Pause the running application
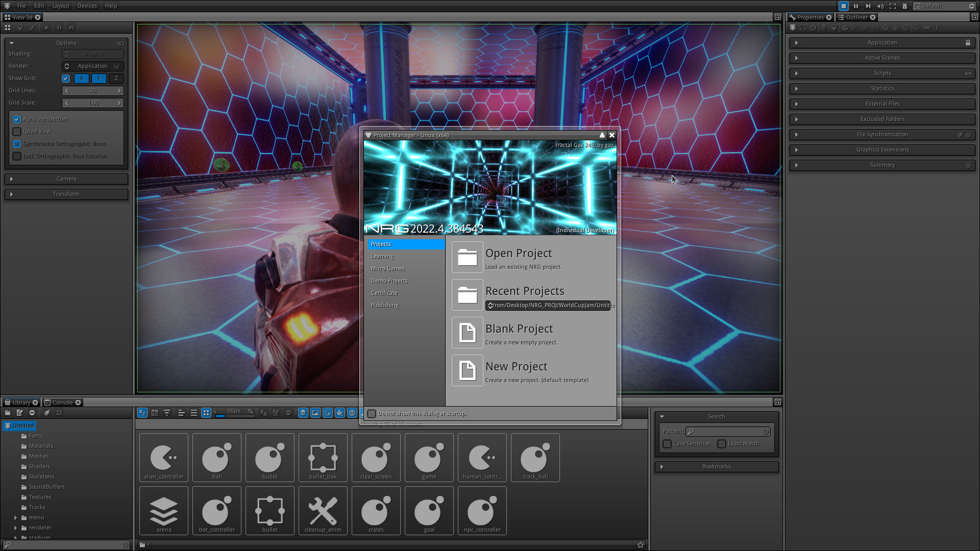Viewport: 980px width, 551px height. (x=856, y=6)
